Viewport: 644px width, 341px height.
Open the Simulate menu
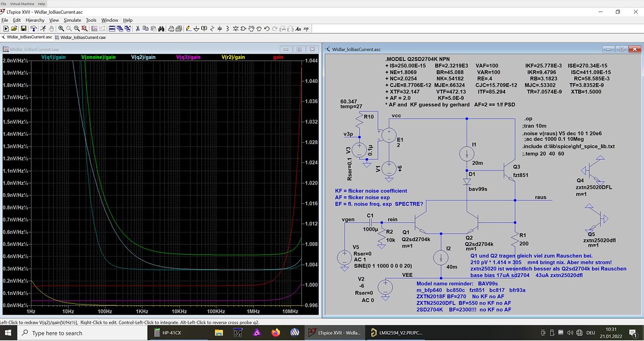[x=72, y=20]
